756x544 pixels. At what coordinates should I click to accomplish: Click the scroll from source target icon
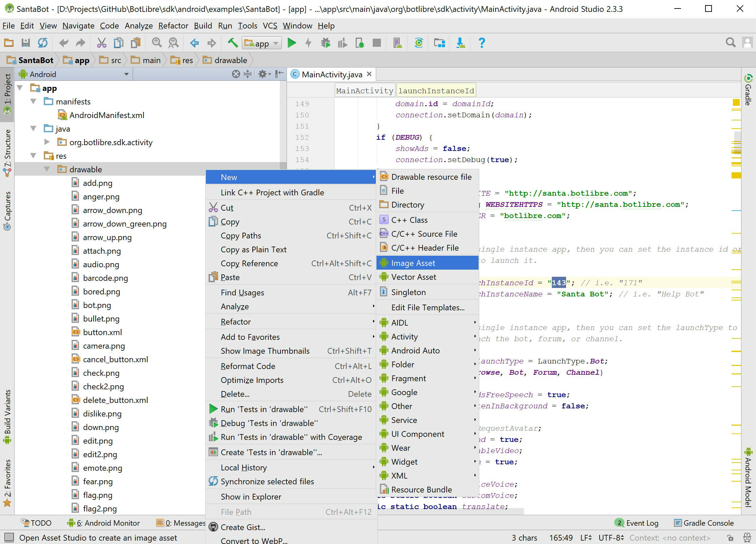tap(236, 74)
